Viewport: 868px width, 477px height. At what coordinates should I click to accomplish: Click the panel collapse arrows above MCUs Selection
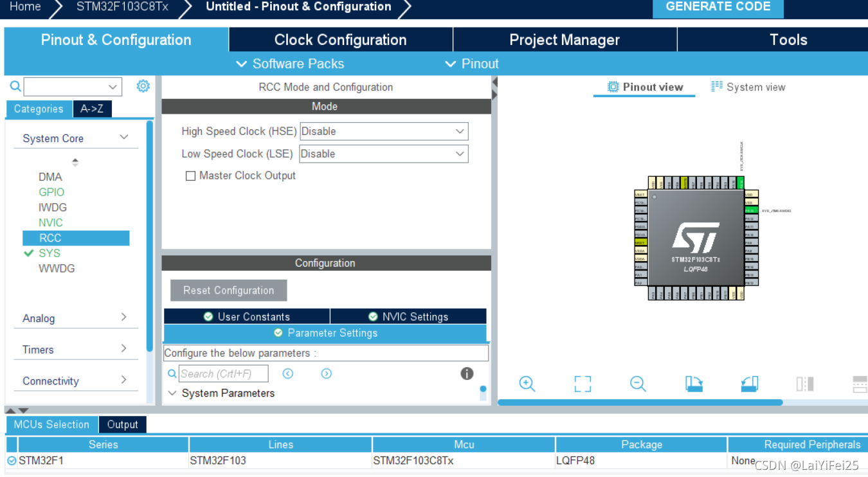click(x=17, y=410)
